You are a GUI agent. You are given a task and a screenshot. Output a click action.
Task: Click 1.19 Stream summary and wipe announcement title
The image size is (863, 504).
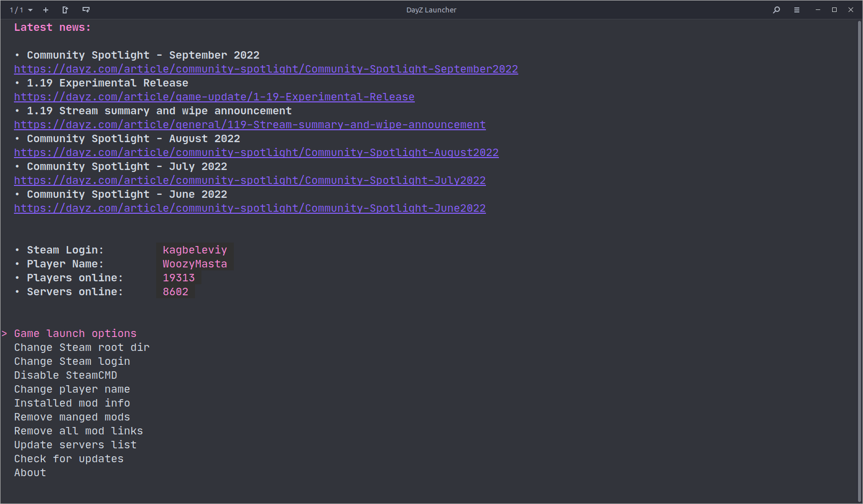point(159,111)
